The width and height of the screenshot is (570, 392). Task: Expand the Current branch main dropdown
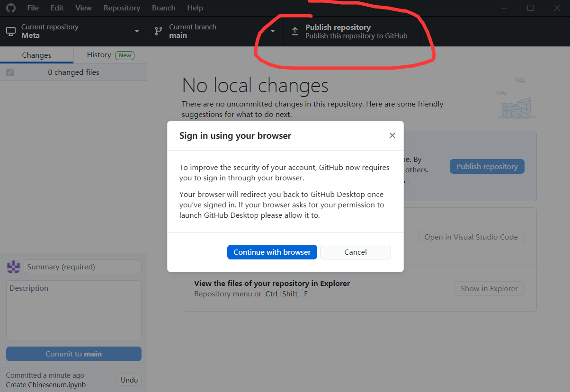pos(216,31)
